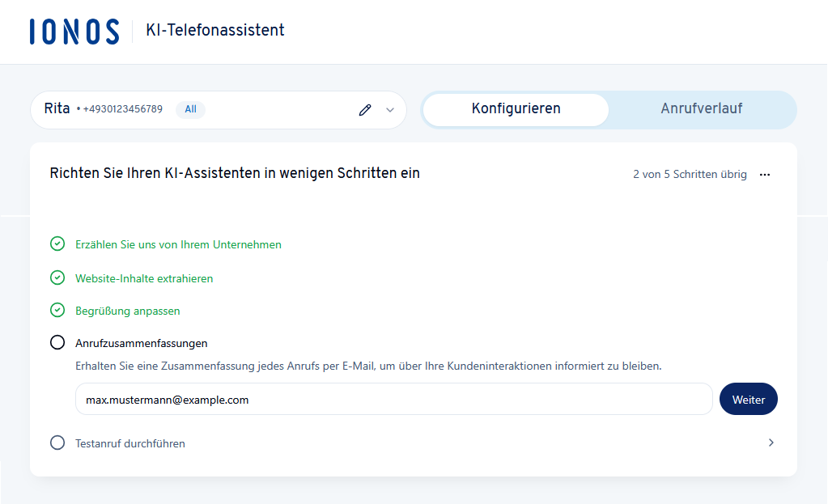Click the IONOS logo
Screen dimensions: 828x504
pos(74,31)
